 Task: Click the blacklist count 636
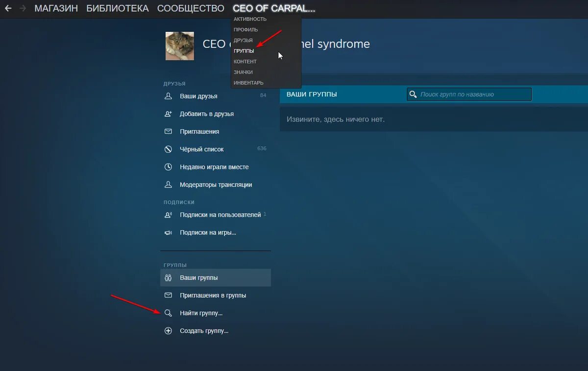(262, 148)
